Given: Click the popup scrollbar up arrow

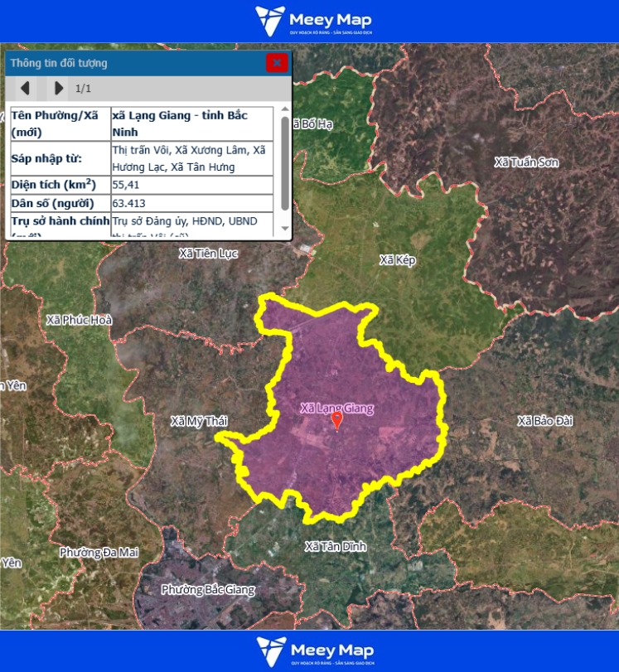Looking at the screenshot, I should [x=285, y=110].
